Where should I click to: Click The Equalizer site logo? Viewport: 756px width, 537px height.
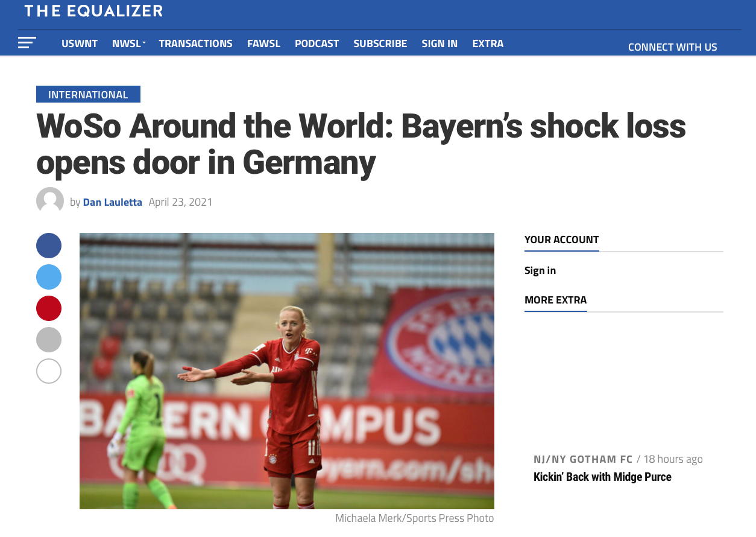click(x=93, y=11)
